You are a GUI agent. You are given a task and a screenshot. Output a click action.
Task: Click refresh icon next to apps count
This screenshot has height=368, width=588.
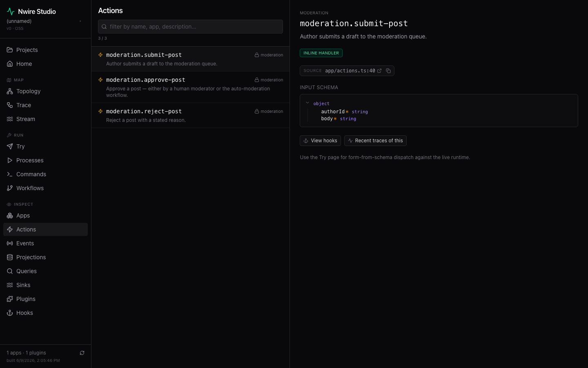pyautogui.click(x=82, y=353)
